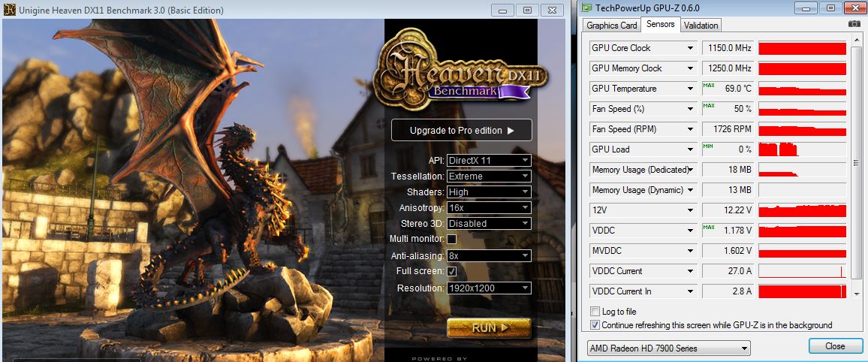Click the Close button in GPU-Z

pyautogui.click(x=835, y=346)
